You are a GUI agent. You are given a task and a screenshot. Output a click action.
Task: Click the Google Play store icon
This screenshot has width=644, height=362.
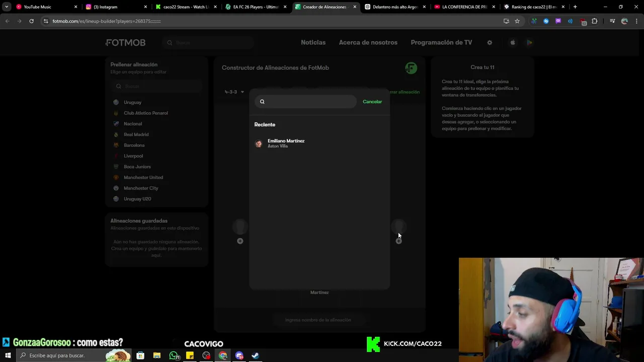point(529,43)
